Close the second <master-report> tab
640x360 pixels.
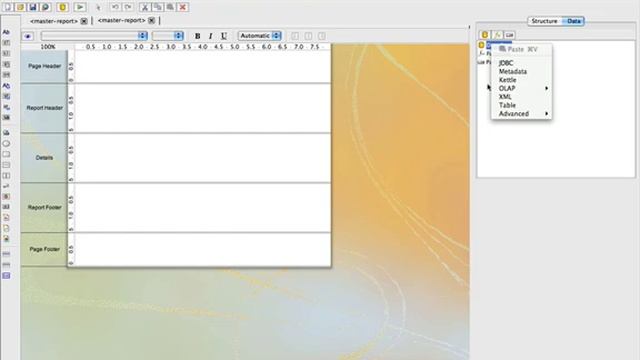pyautogui.click(x=151, y=20)
